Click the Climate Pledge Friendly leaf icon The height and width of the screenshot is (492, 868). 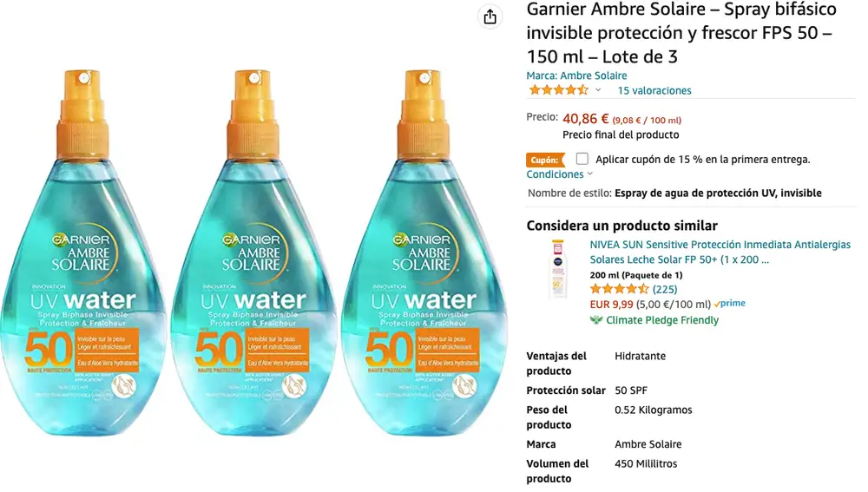click(595, 320)
